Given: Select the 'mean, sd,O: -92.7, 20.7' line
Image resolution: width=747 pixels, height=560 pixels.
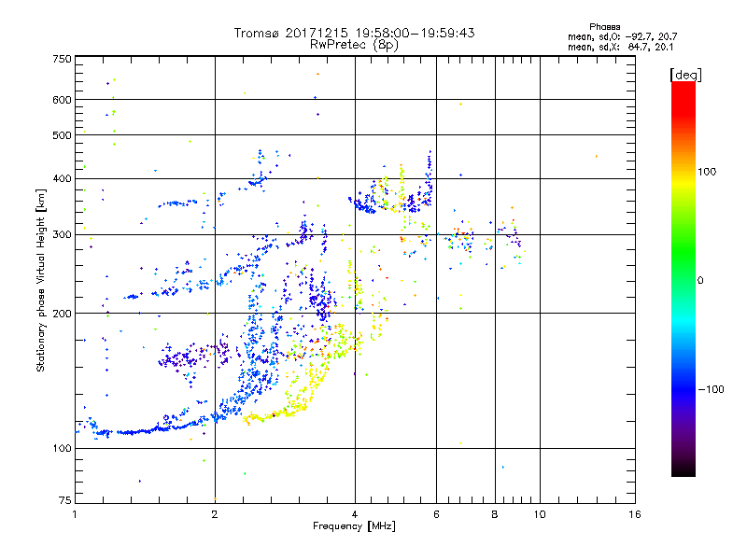Looking at the screenshot, I should (x=622, y=36).
